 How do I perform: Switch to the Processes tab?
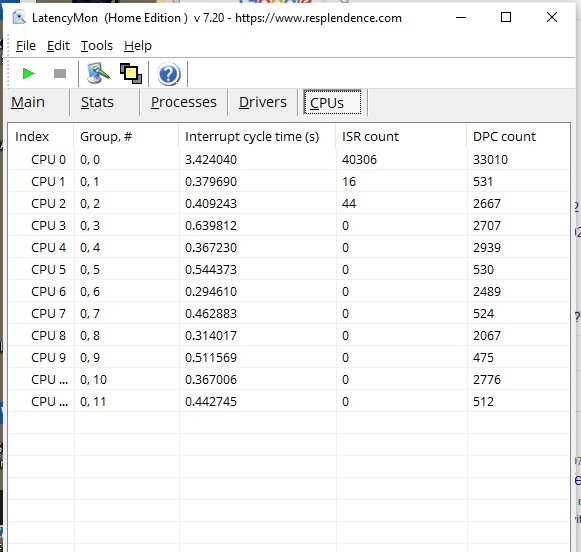pyautogui.click(x=183, y=102)
